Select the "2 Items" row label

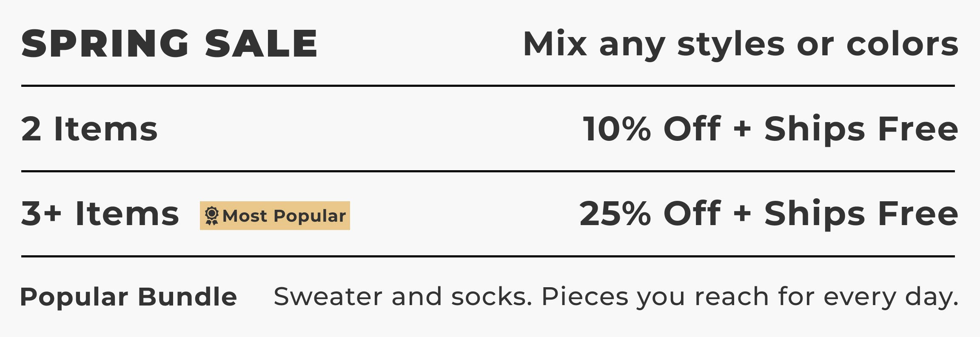(89, 129)
